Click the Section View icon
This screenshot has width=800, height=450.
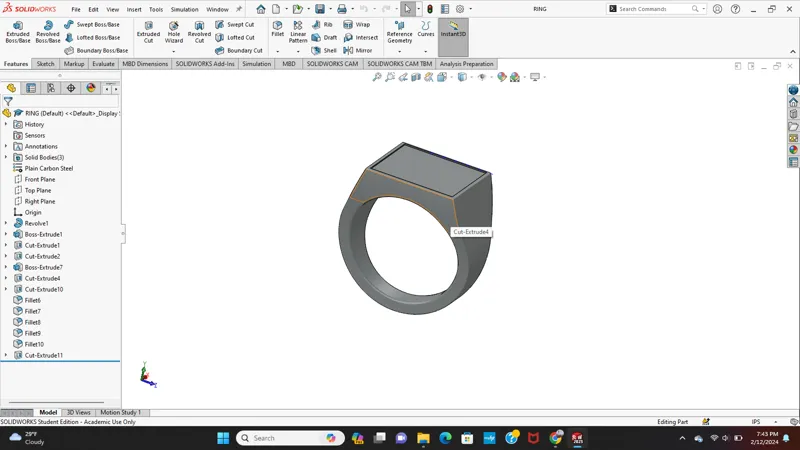(416, 77)
